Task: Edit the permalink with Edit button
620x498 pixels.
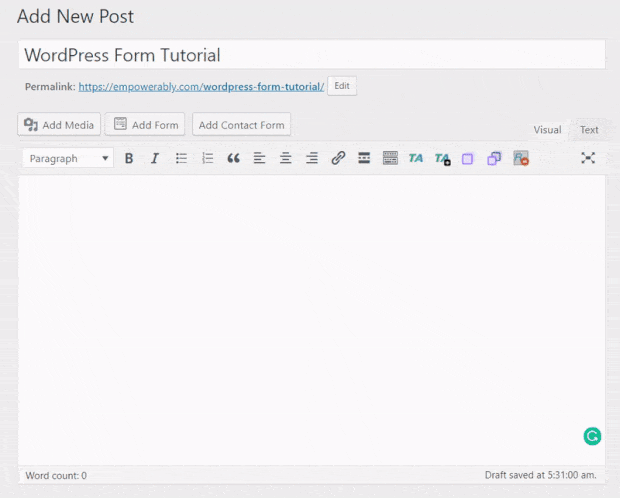Action: 342,86
